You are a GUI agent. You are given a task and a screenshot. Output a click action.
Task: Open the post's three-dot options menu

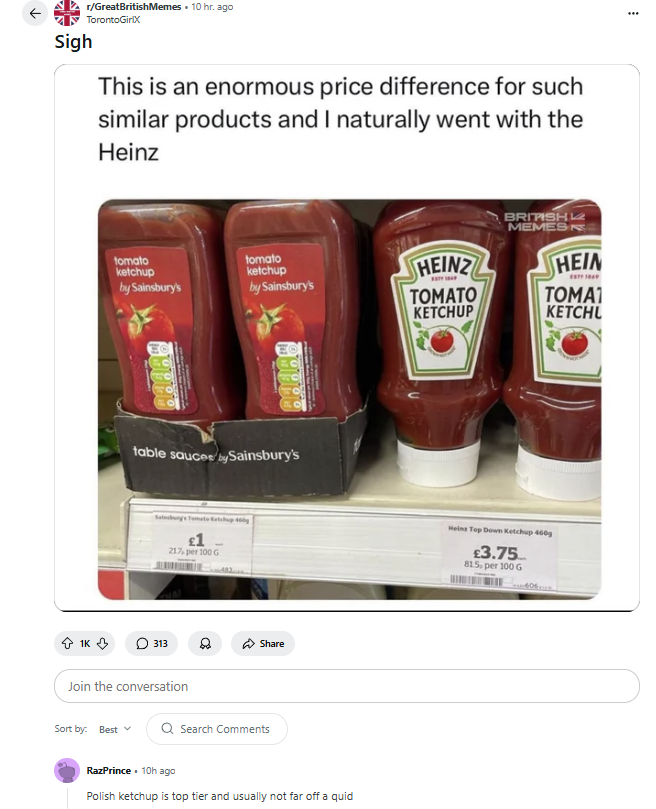(x=632, y=13)
